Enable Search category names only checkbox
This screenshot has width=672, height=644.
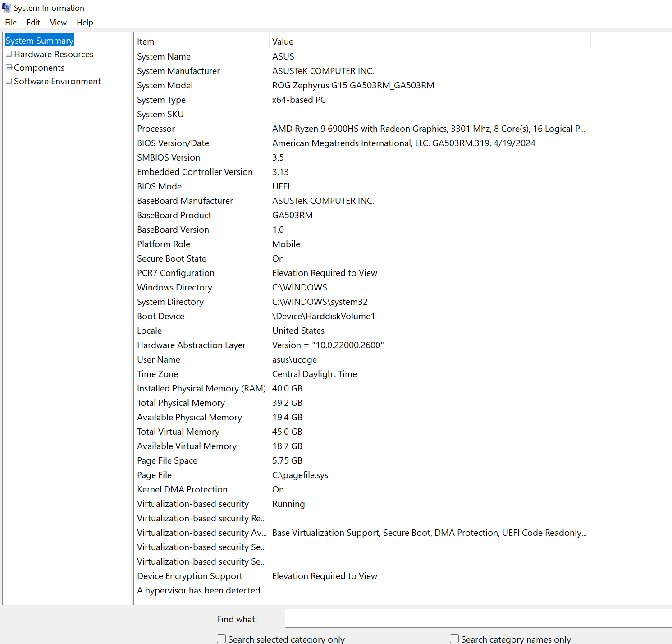click(x=454, y=639)
